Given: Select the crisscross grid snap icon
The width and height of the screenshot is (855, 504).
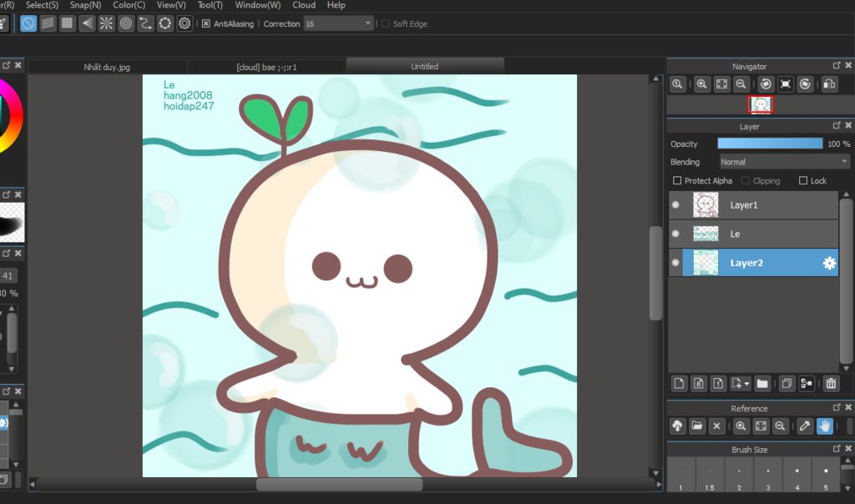Looking at the screenshot, I should [x=67, y=23].
